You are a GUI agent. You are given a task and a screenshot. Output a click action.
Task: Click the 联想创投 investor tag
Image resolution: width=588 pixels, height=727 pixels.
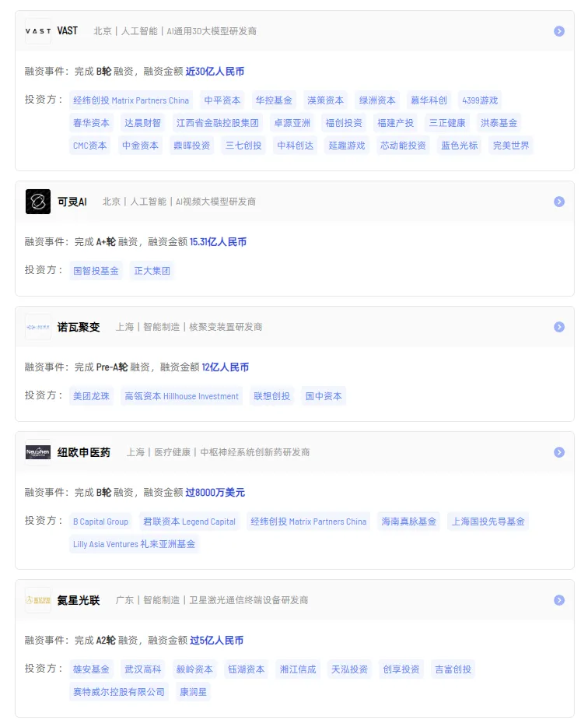tap(272, 396)
